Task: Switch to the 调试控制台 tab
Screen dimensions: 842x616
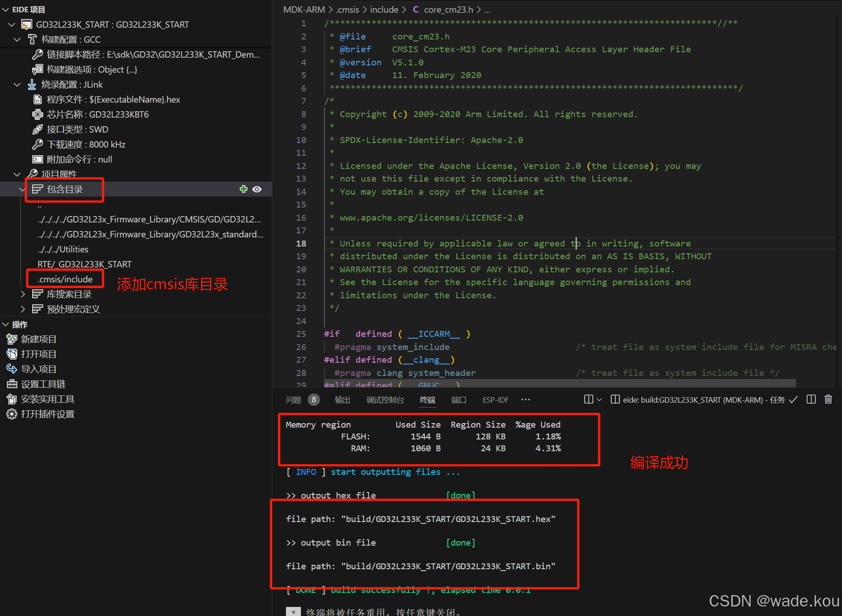Action: tap(385, 400)
